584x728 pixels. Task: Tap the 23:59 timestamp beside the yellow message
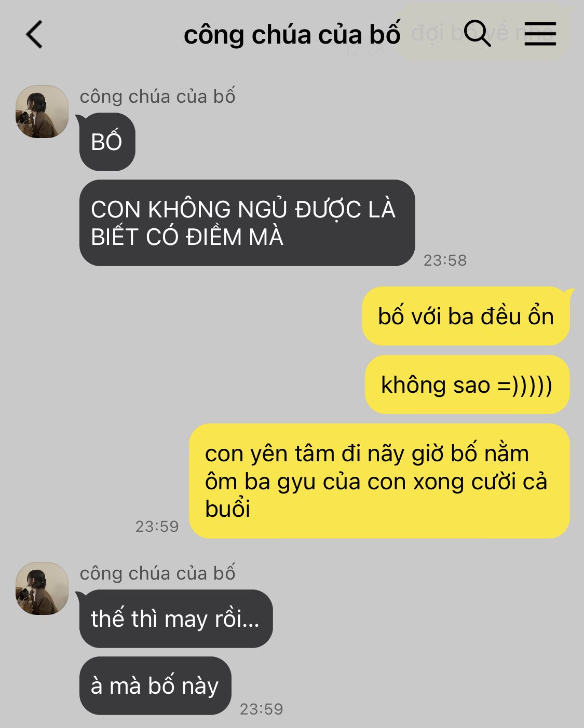click(x=157, y=526)
